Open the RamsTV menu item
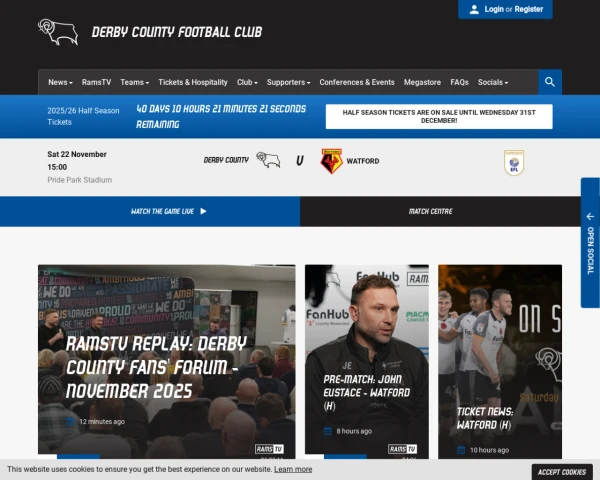 point(96,82)
